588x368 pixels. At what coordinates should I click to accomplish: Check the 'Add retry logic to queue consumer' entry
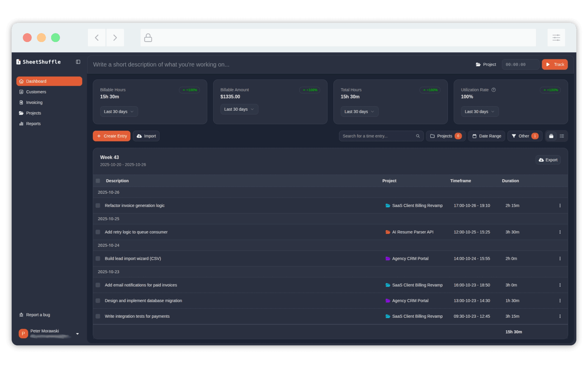(x=98, y=232)
